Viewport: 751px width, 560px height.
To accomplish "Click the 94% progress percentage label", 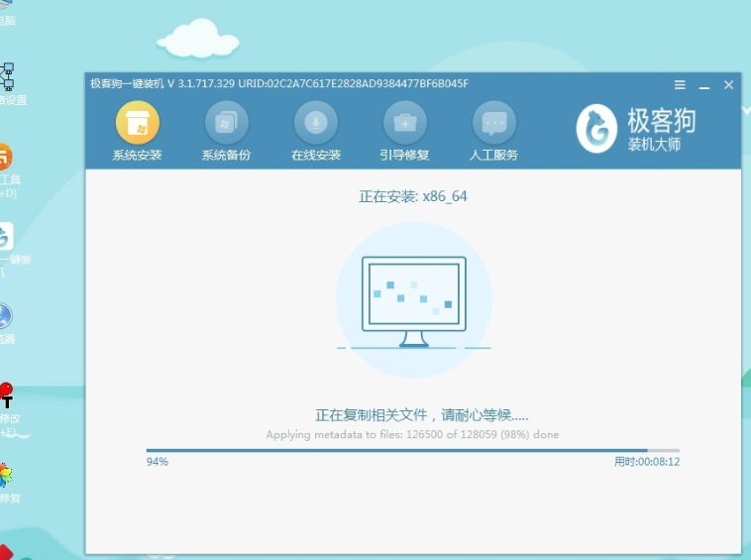I will tap(157, 462).
